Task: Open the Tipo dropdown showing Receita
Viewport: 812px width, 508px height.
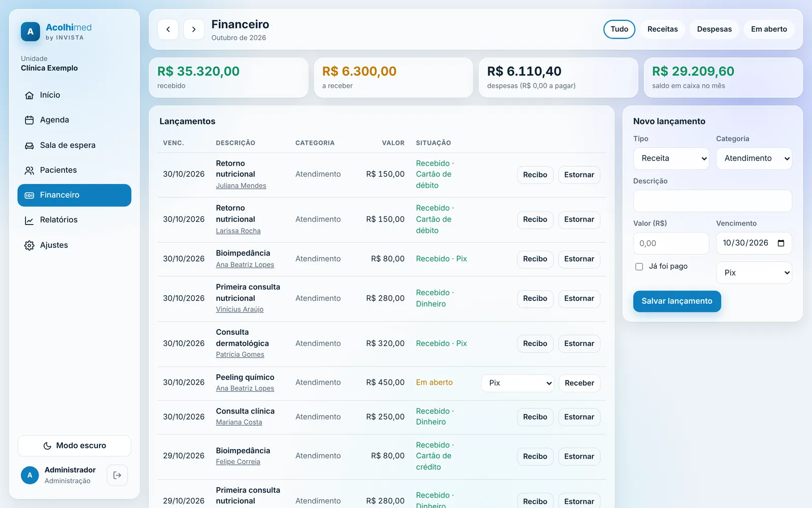Action: click(671, 158)
